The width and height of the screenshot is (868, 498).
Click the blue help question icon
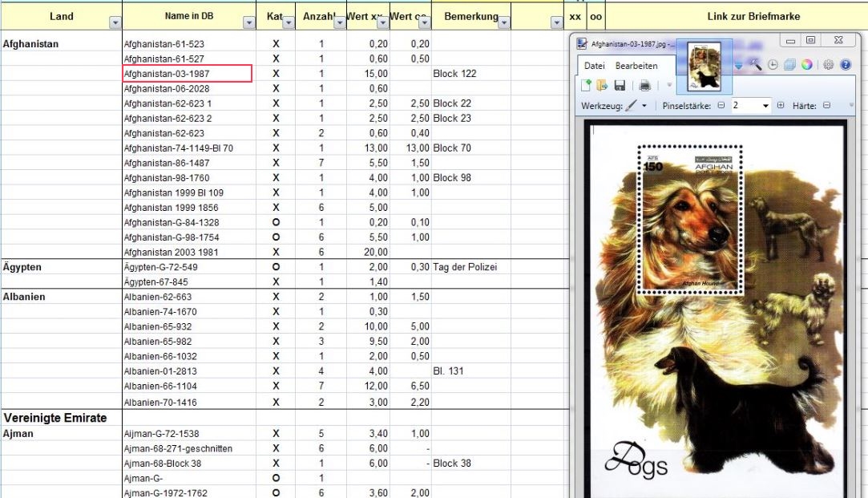coord(845,65)
